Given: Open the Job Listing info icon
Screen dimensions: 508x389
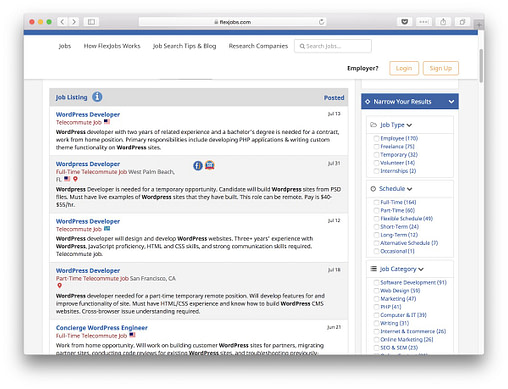Looking at the screenshot, I should click(x=97, y=97).
